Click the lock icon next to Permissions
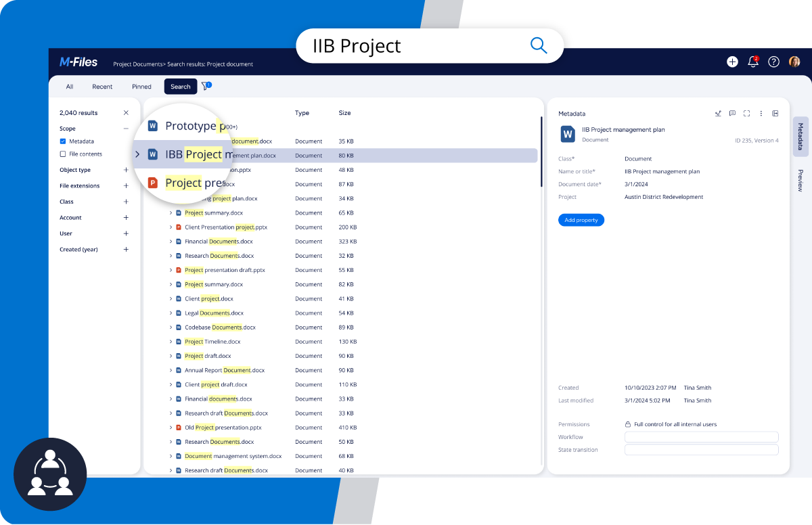 pos(628,424)
